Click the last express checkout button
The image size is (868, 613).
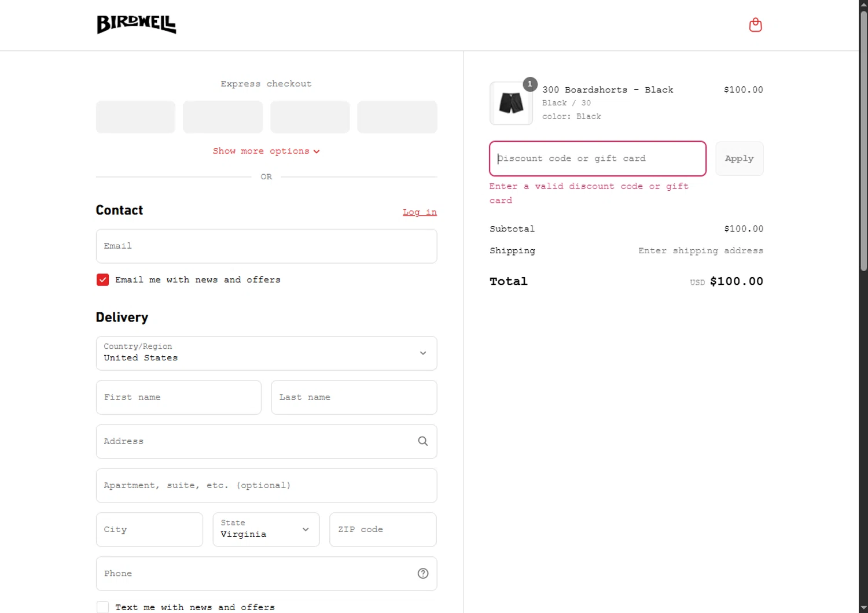coord(397,117)
